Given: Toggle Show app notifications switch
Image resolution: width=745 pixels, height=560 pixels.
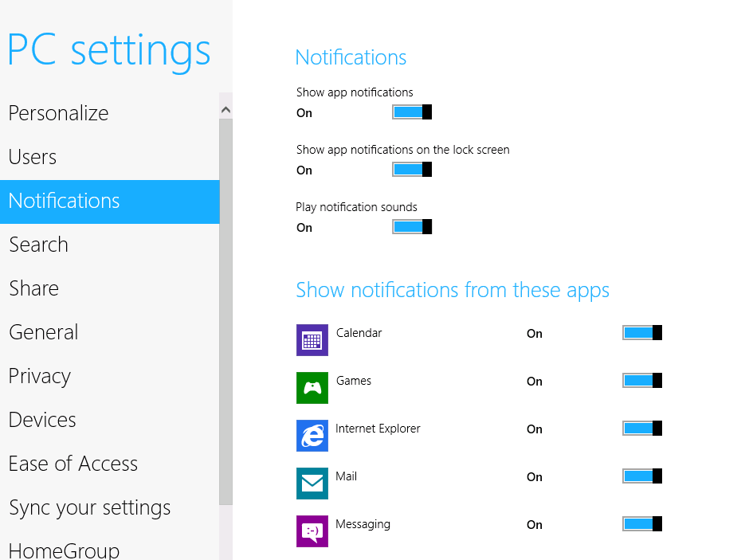Looking at the screenshot, I should [x=412, y=112].
